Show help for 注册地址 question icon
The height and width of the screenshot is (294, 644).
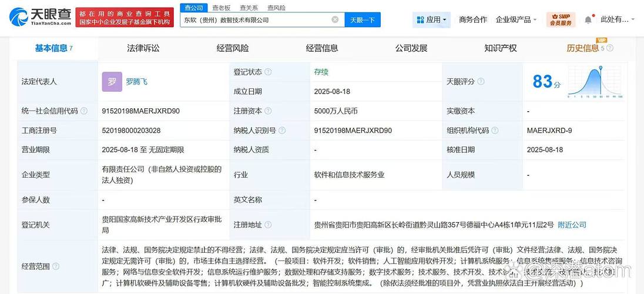click(x=268, y=225)
